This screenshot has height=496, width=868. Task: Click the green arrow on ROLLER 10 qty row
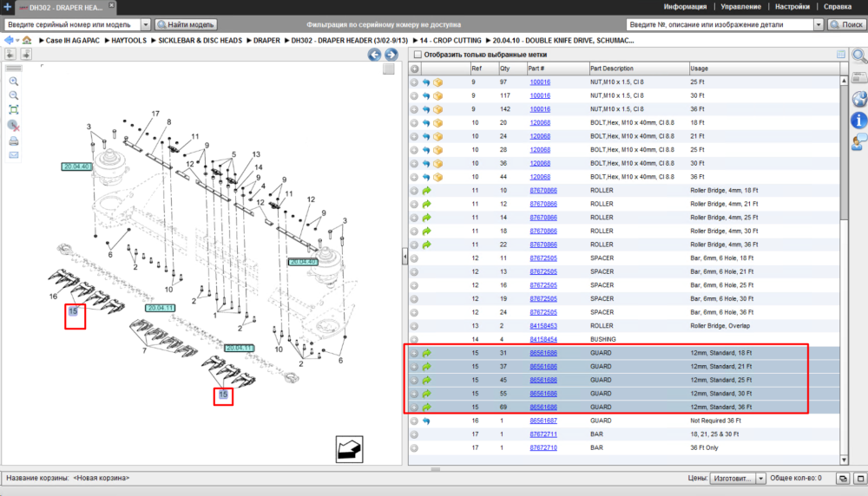tap(427, 190)
